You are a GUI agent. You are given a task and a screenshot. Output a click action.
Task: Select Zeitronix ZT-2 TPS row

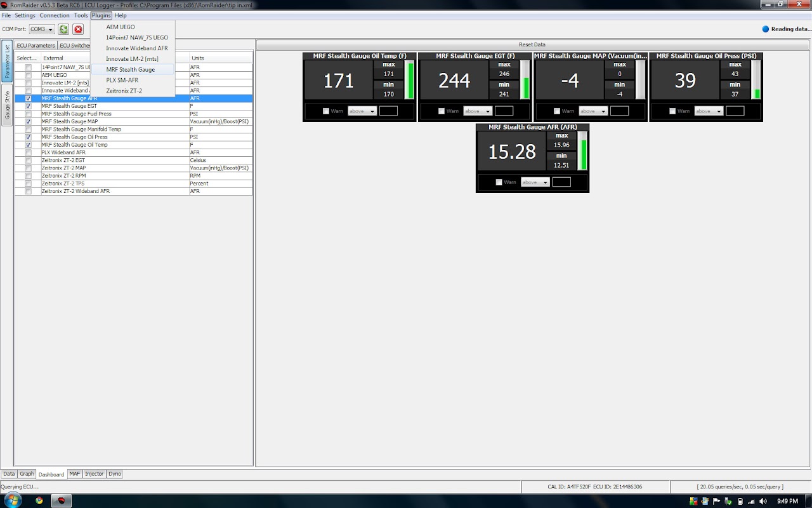coord(134,184)
